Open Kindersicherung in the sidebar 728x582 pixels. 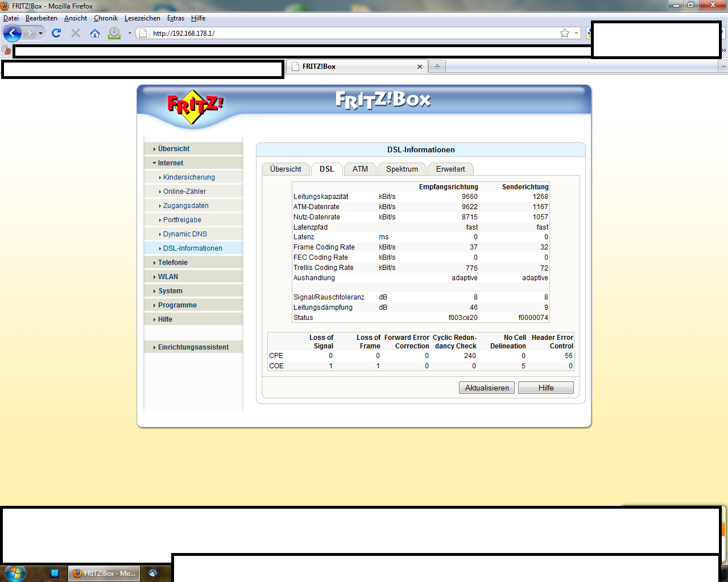coord(193,177)
